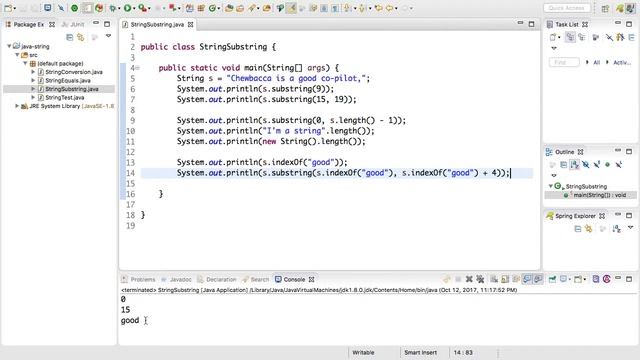Collapse the java-string project node

pos(9,46)
